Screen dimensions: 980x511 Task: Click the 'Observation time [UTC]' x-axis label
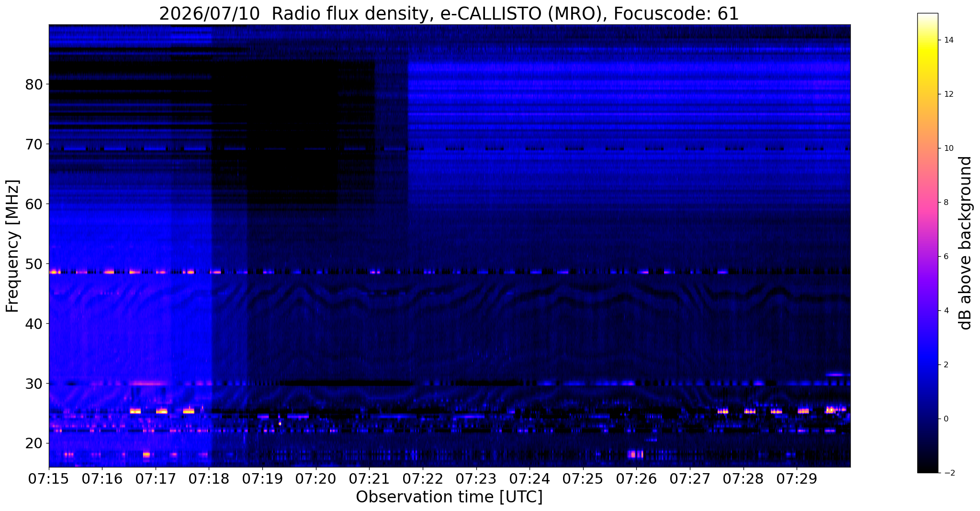tap(449, 497)
